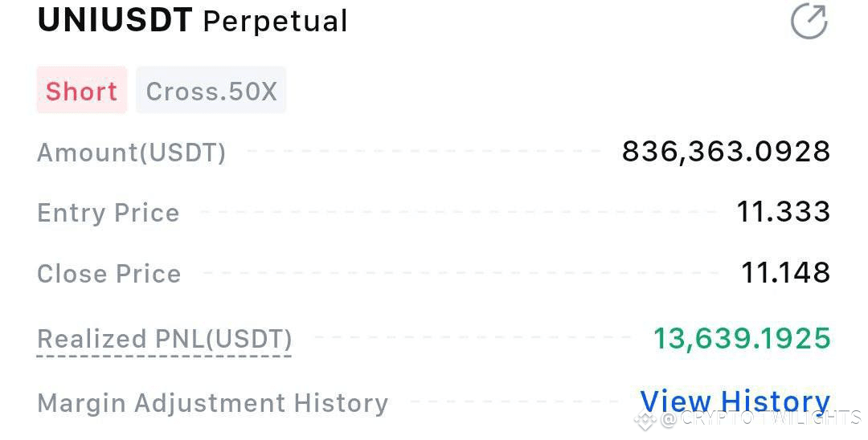Click the UNIUSDT Perpetual title
This screenshot has width=868, height=440.
click(x=192, y=20)
